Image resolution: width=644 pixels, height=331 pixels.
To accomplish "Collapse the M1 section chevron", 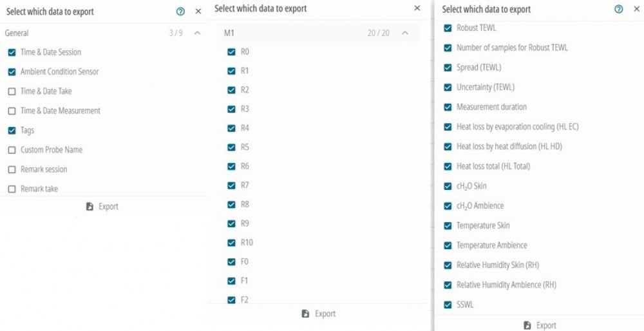I will pos(405,33).
